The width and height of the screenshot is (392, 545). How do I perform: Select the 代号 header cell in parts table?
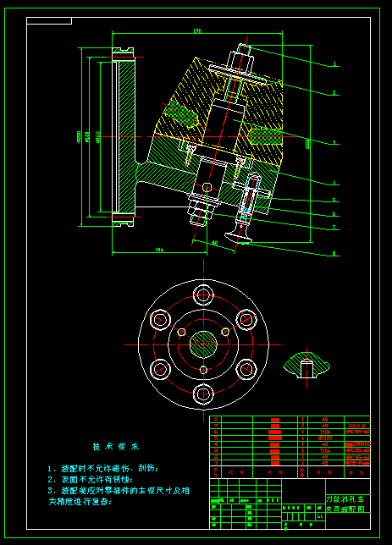[236, 473]
